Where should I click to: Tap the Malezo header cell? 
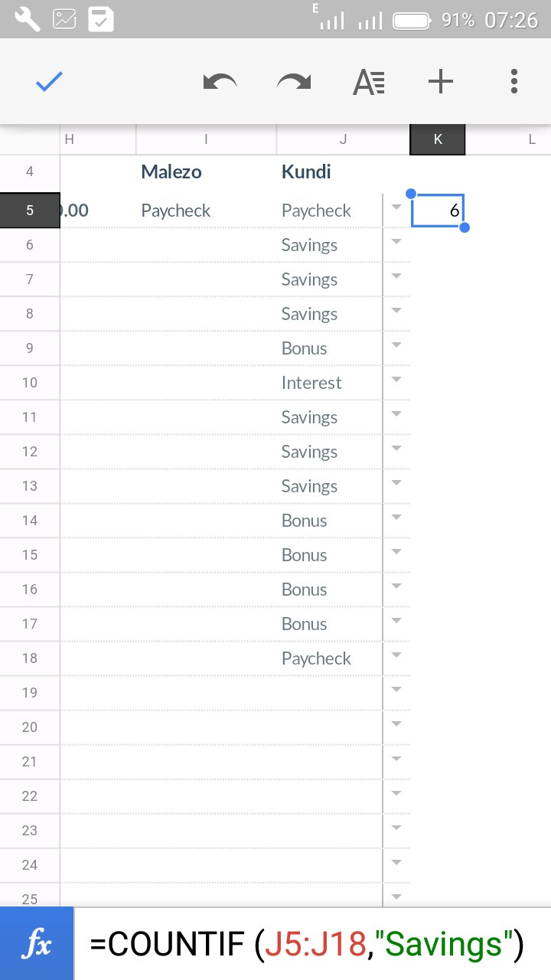tap(171, 171)
